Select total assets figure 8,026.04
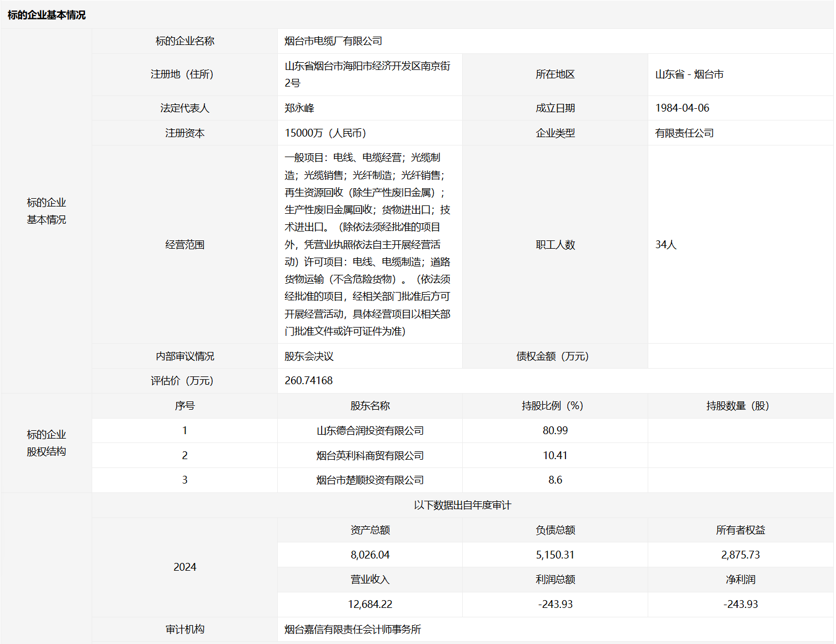836x644 pixels. click(370, 555)
